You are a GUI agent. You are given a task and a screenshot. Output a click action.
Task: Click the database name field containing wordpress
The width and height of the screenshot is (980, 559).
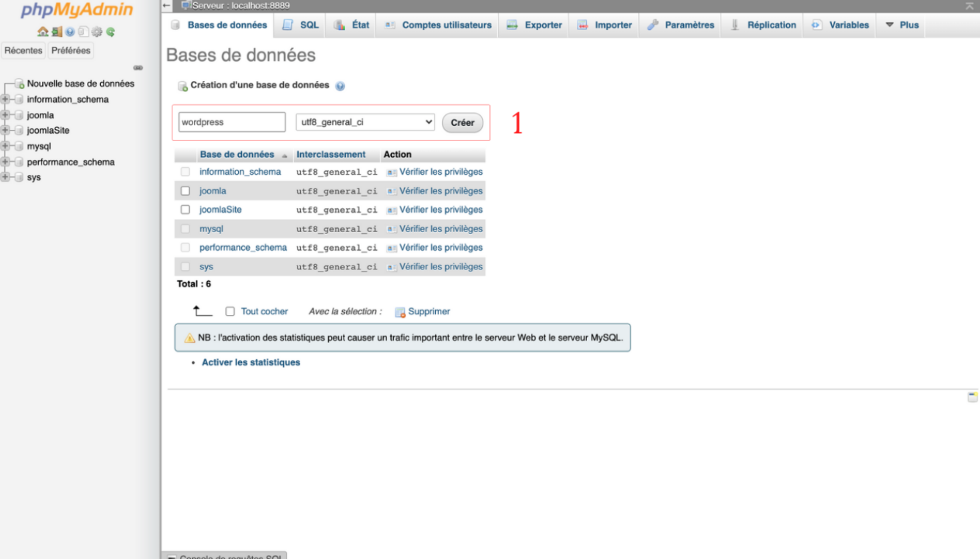point(232,122)
